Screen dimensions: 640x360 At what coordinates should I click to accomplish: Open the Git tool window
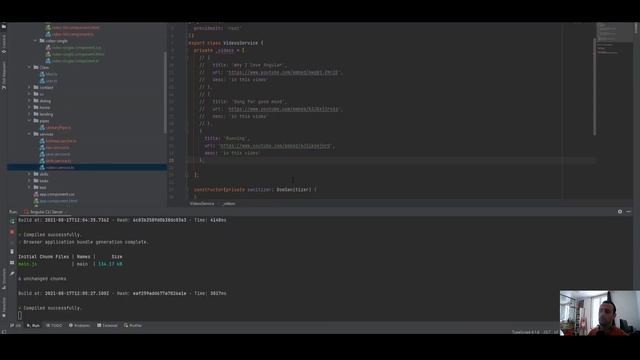point(16,325)
